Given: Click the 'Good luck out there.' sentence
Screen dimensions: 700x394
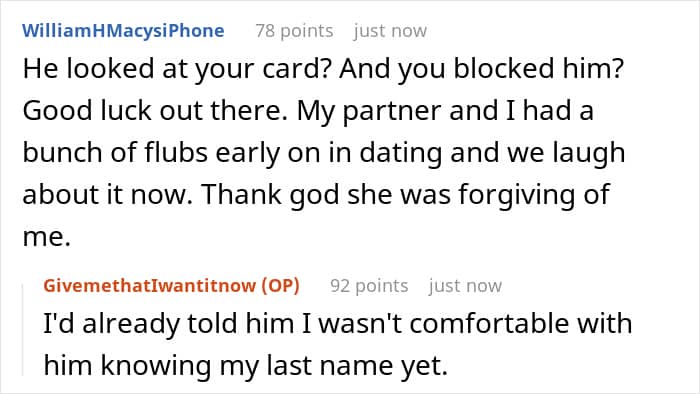Looking at the screenshot, I should click(155, 111).
